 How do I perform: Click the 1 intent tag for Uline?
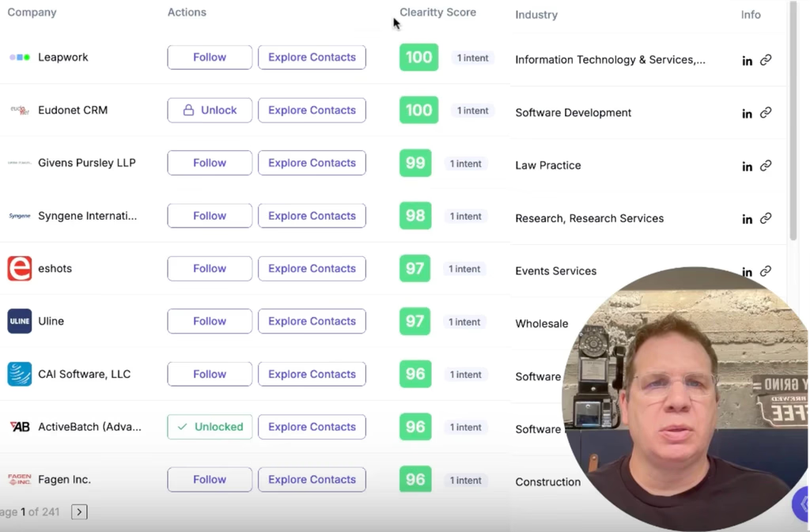click(x=464, y=322)
